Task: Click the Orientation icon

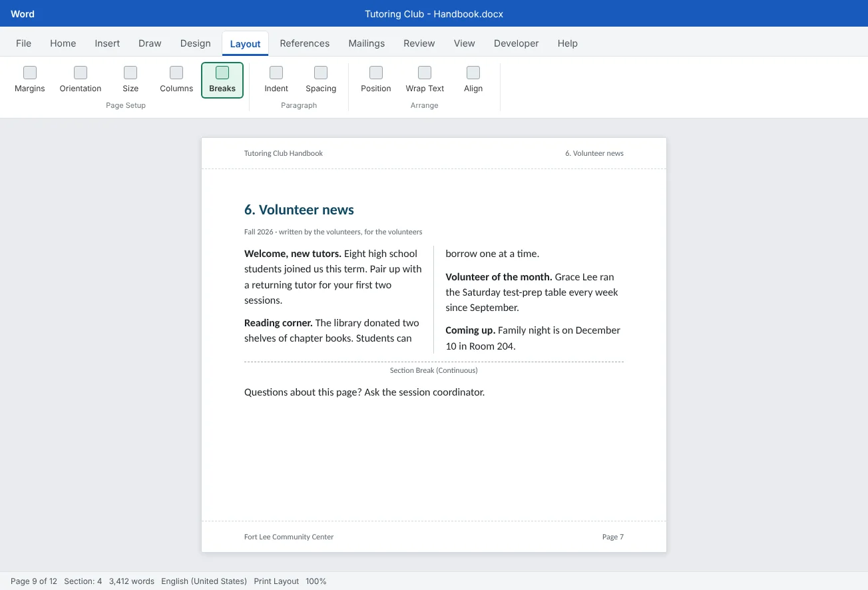Action: (81, 73)
